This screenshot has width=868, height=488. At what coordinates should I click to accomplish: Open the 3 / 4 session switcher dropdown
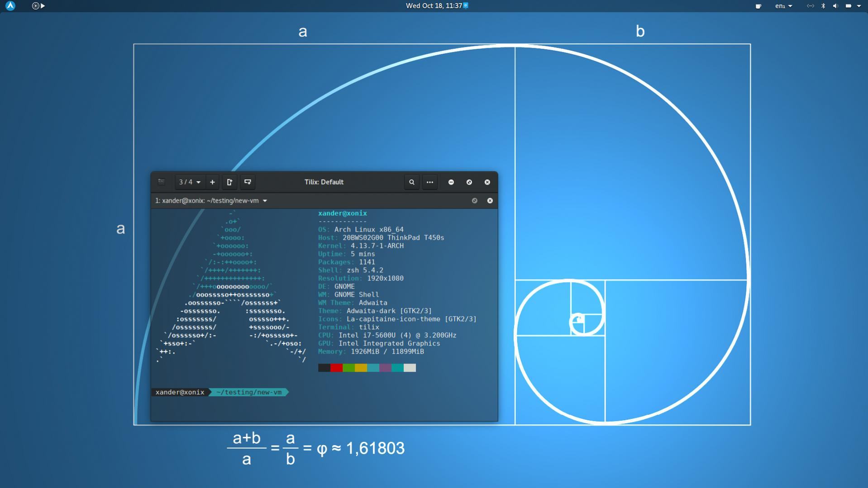(x=189, y=182)
